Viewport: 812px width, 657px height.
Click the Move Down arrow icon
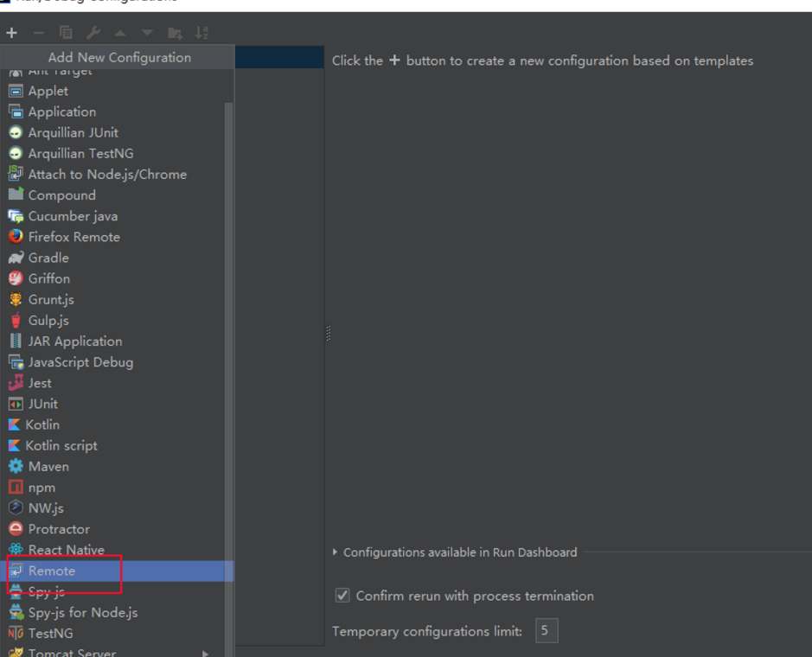pyautogui.click(x=148, y=33)
